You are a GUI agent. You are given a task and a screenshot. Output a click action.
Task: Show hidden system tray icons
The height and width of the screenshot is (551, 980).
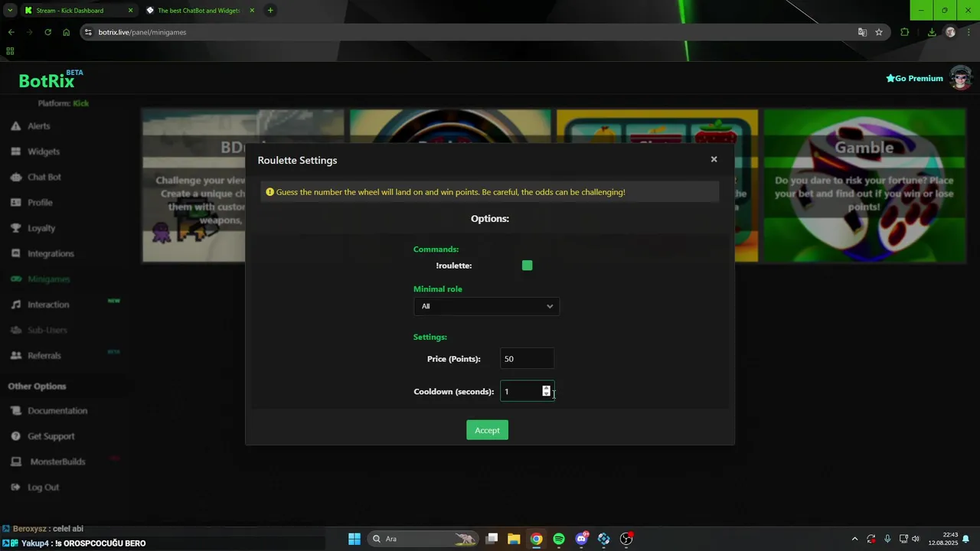pyautogui.click(x=854, y=539)
